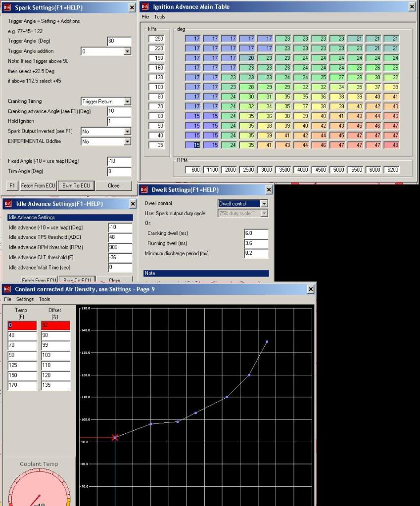This screenshot has height=506, width=420.
Task: Click the Dwell Settings window title icon
Action: click(x=144, y=190)
